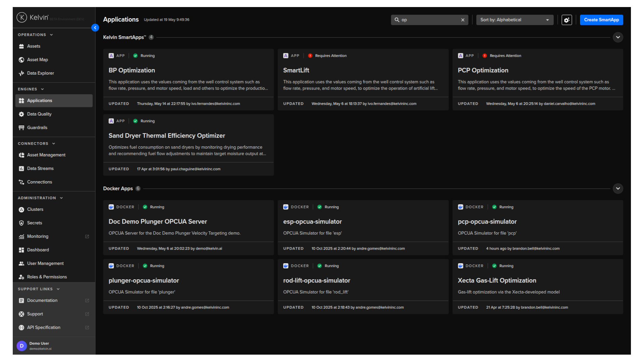Open Monitoring external link icon
This screenshot has width=644, height=362.
pyautogui.click(x=87, y=237)
